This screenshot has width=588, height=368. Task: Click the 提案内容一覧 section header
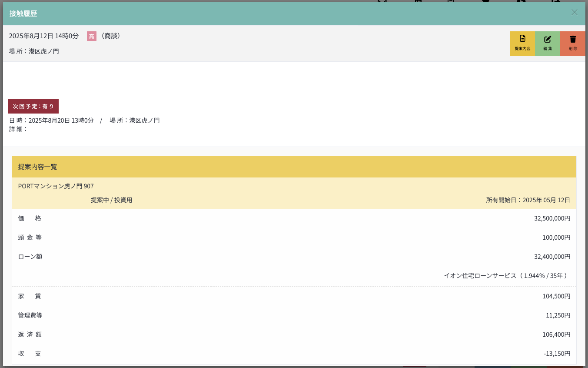coord(294,167)
